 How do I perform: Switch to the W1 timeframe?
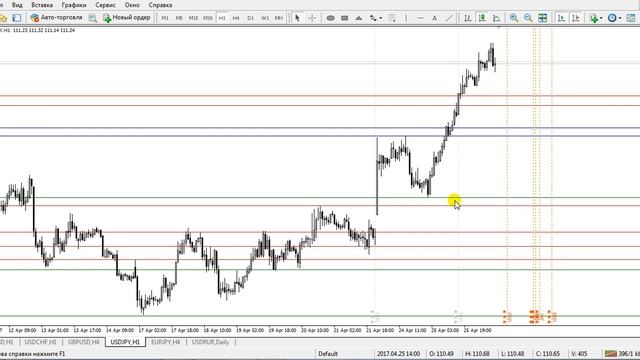click(x=264, y=18)
